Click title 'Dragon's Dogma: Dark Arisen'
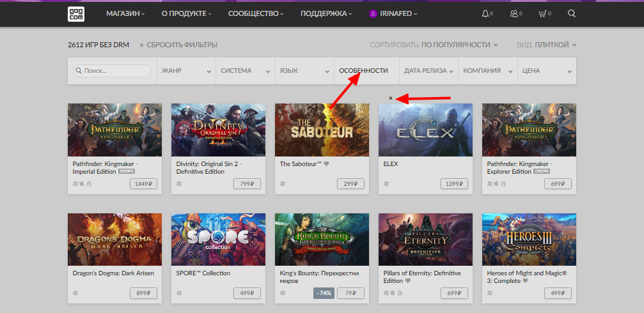The image size is (644, 313). tap(113, 273)
